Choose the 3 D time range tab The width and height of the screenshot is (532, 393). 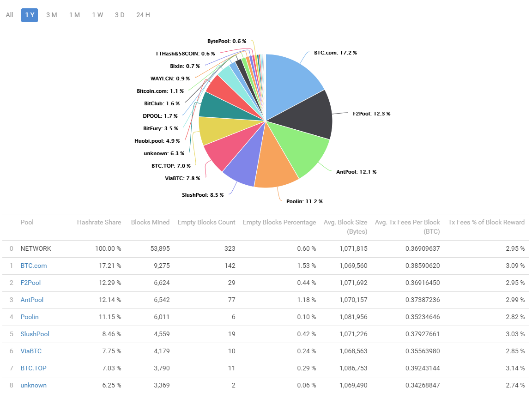[x=120, y=15]
